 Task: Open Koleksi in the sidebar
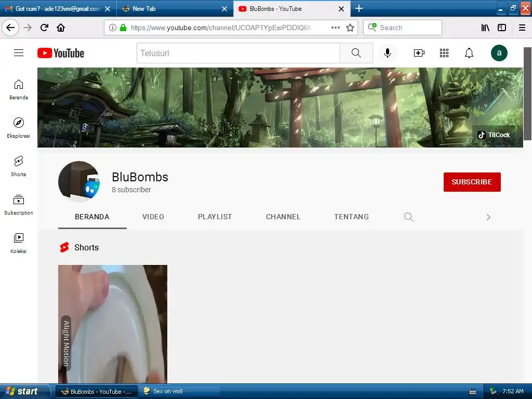pos(19,243)
